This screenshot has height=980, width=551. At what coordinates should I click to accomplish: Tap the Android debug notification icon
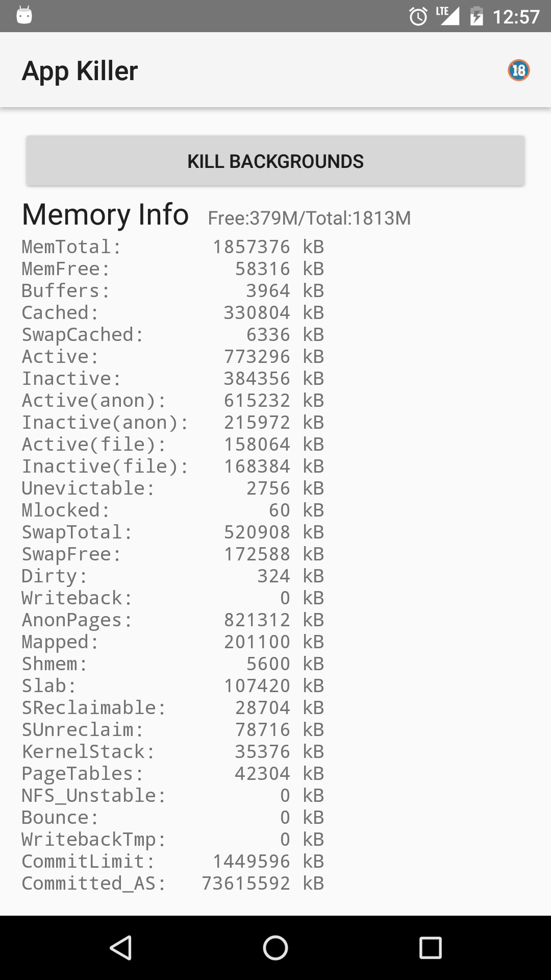24,15
